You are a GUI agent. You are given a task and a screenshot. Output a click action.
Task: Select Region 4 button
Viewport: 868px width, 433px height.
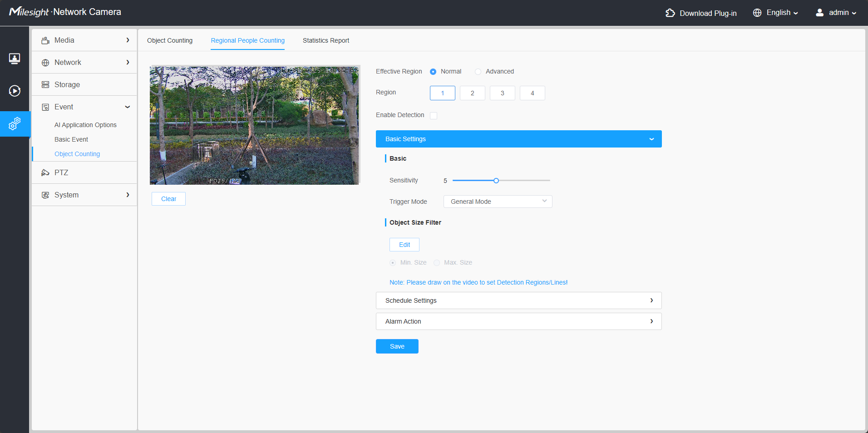533,93
